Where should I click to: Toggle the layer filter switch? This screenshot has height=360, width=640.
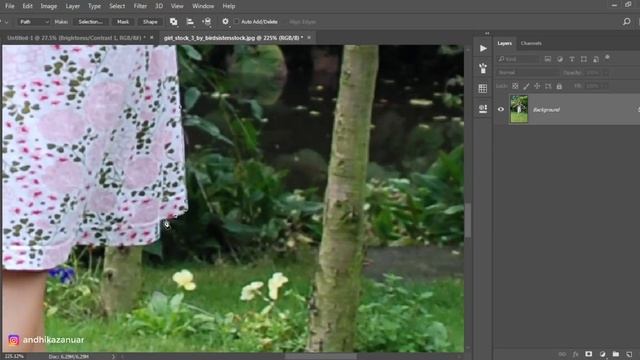point(607,58)
